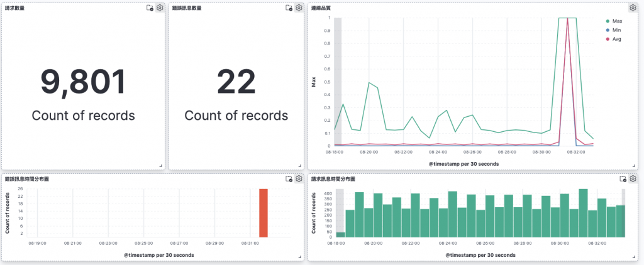Open color picker for pink Avg dot
The width and height of the screenshot is (644, 265).
608,39
